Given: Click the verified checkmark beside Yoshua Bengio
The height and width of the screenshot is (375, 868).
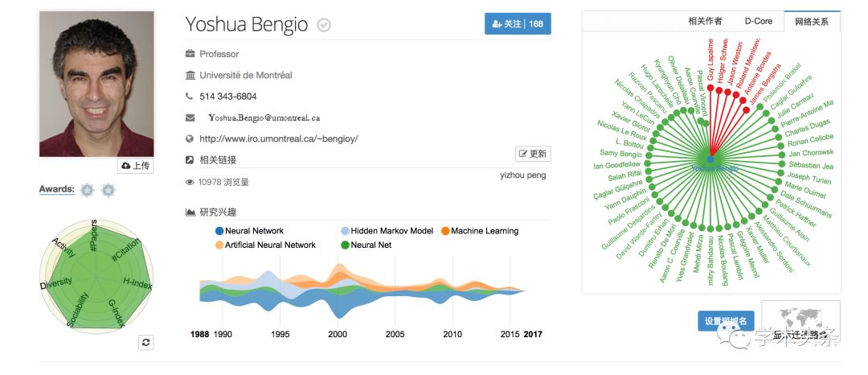Looking at the screenshot, I should [x=324, y=25].
